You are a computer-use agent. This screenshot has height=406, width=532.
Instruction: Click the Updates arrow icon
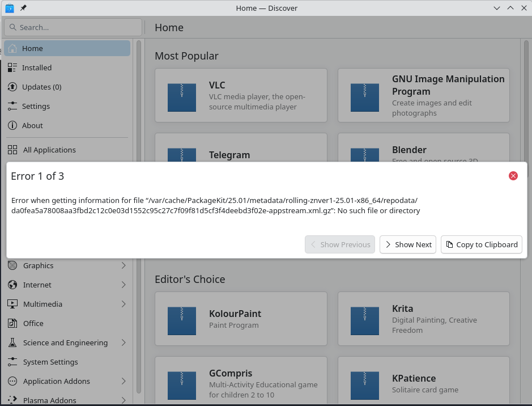(12, 87)
